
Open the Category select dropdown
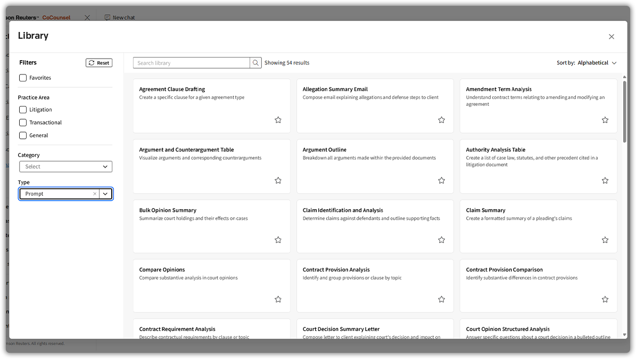[65, 167]
